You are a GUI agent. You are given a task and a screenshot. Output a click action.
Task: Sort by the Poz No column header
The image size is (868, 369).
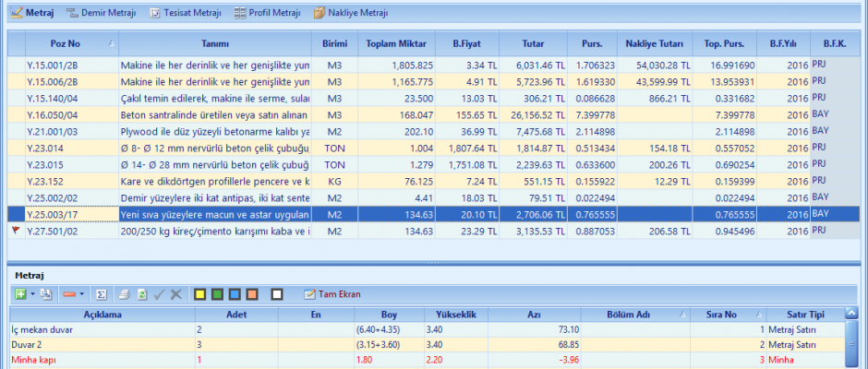[65, 43]
